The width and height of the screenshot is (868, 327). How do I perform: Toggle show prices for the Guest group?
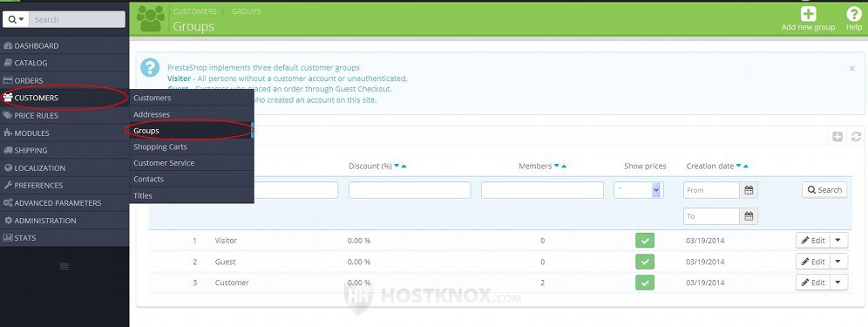pyautogui.click(x=645, y=262)
